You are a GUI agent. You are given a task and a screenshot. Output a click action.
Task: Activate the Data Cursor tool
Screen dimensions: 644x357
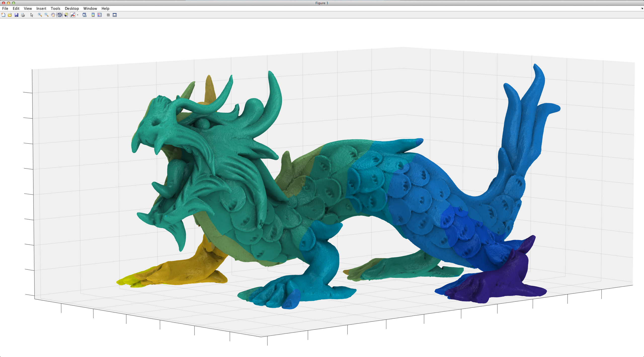click(x=66, y=15)
